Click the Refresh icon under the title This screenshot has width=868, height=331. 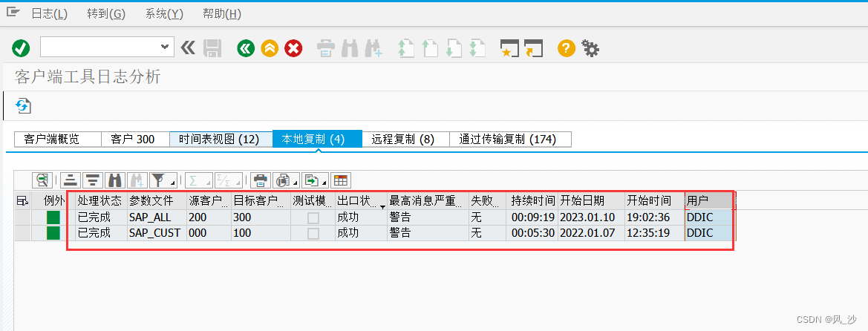(x=23, y=105)
